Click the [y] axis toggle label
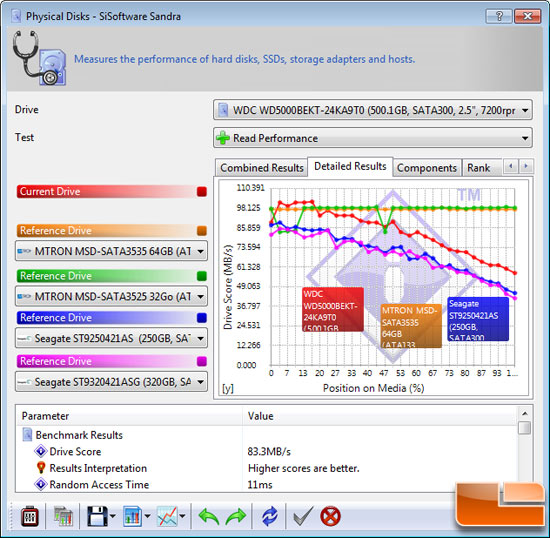This screenshot has height=538, width=550. coord(228,388)
